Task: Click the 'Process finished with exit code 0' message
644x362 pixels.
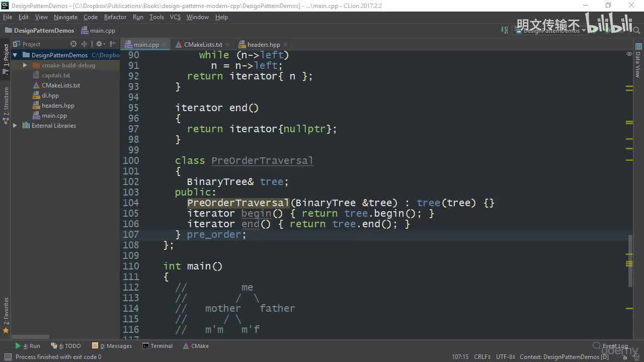Action: 58,357
